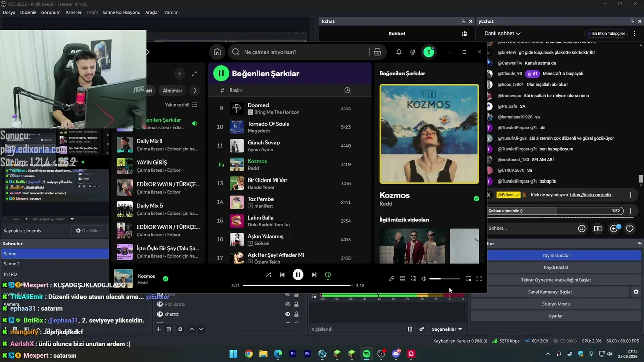This screenshot has height=362, width=644.
Task: Toggle liked checkmark beside Kozmos in player bar
Action: (x=166, y=278)
